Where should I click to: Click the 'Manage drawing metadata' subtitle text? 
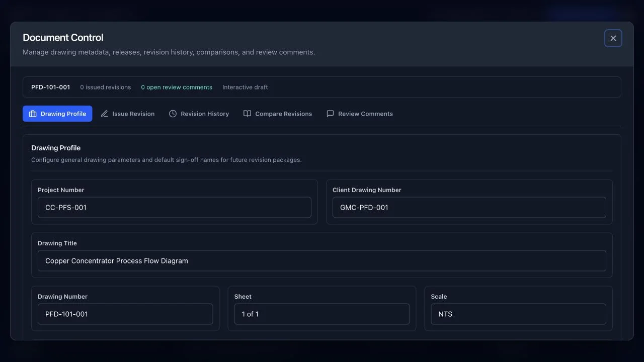(169, 52)
